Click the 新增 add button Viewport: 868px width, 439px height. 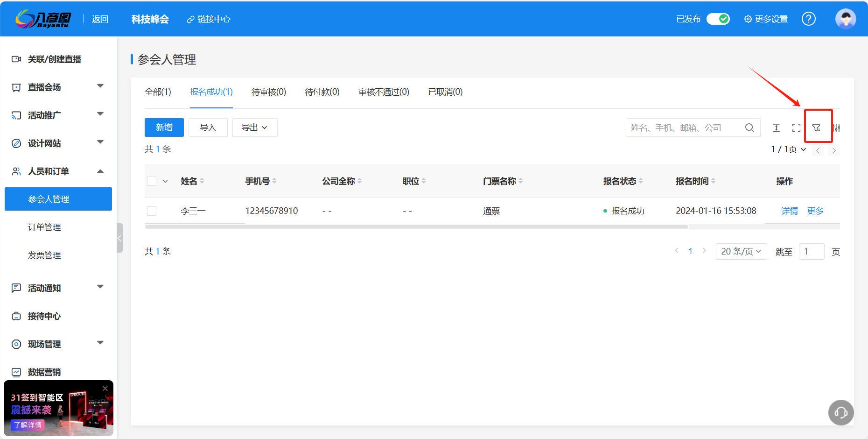(164, 127)
